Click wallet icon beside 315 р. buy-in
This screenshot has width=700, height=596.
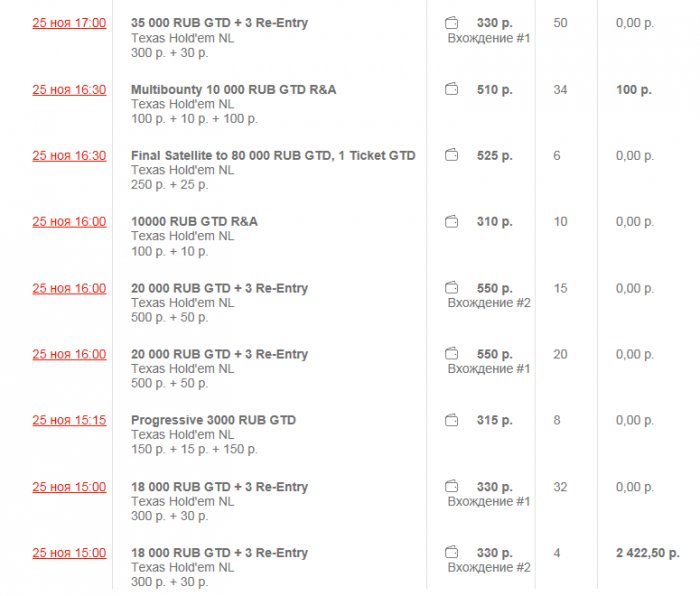pos(451,421)
